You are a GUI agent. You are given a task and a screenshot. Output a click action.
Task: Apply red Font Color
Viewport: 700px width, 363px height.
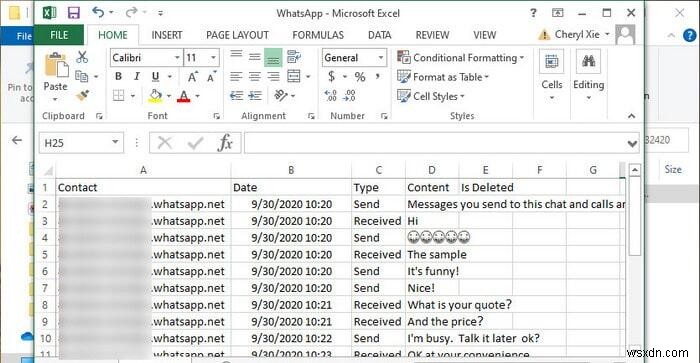point(183,96)
